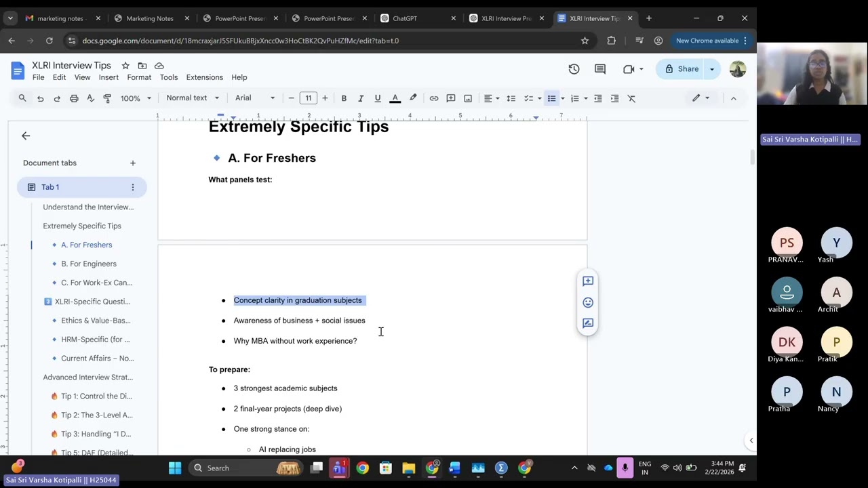Image resolution: width=868 pixels, height=488 pixels.
Task: Open the zoom level dropdown
Action: 136,98
